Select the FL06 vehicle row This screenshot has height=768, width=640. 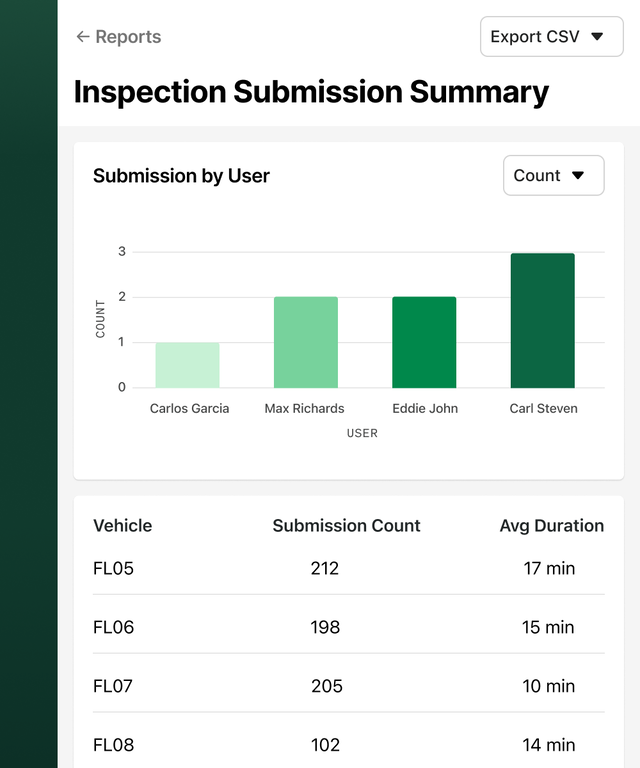pos(113,627)
